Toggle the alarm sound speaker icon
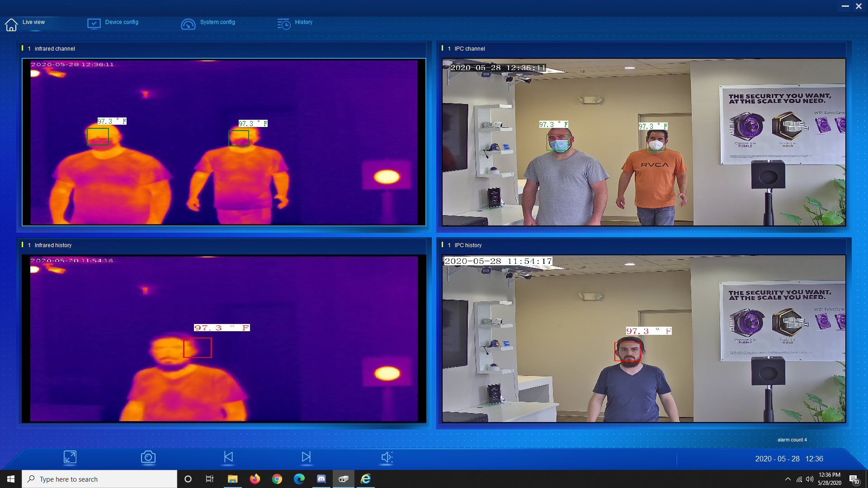Screen dimensions: 868x488 point(387,457)
